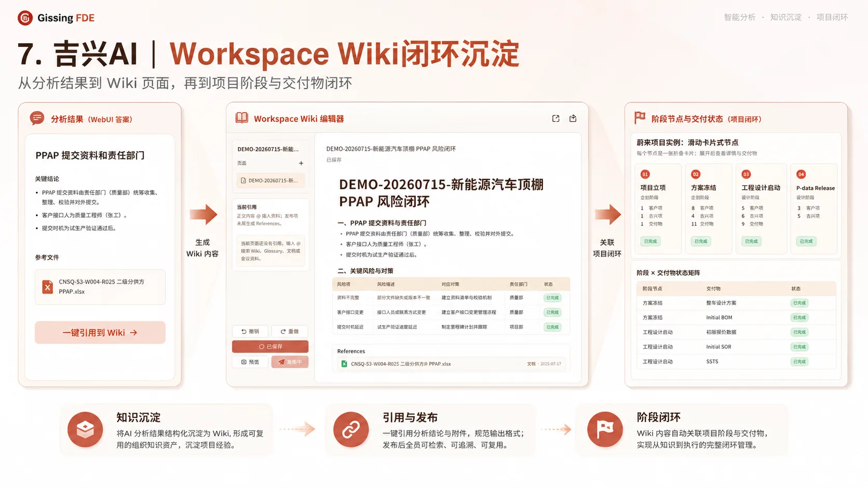Click the chat bubble icon beside 分析结果

37,118
